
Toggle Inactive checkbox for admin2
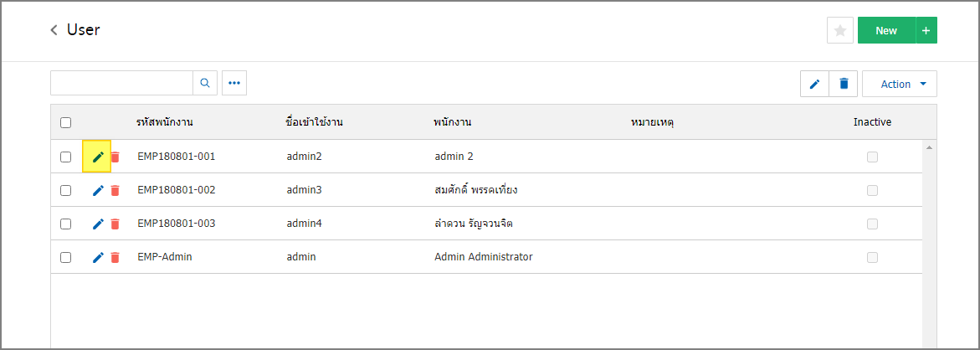pyautogui.click(x=872, y=157)
